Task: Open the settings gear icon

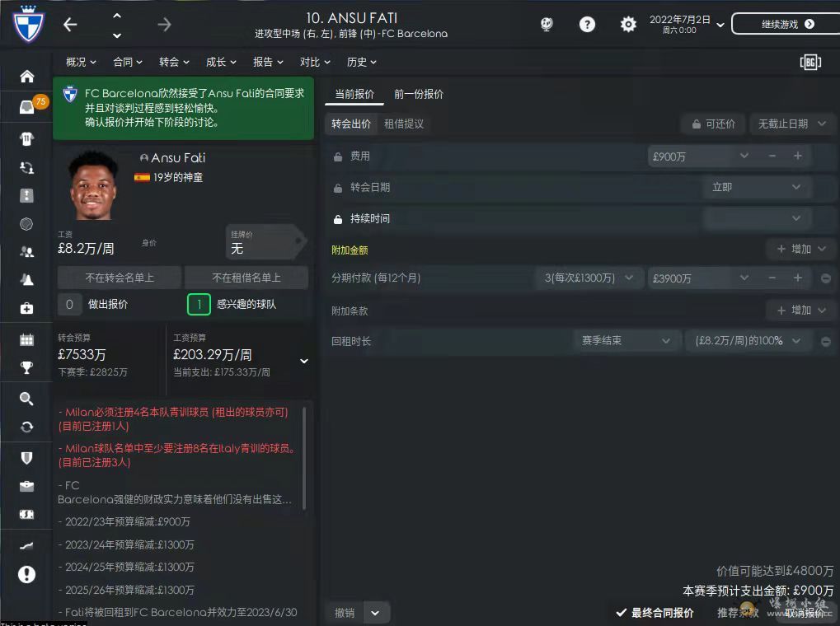Action: [628, 24]
